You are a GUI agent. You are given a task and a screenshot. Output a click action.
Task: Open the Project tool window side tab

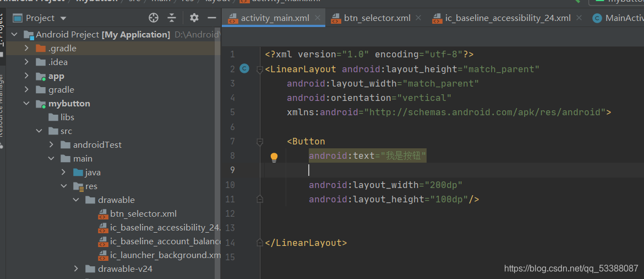point(2,34)
